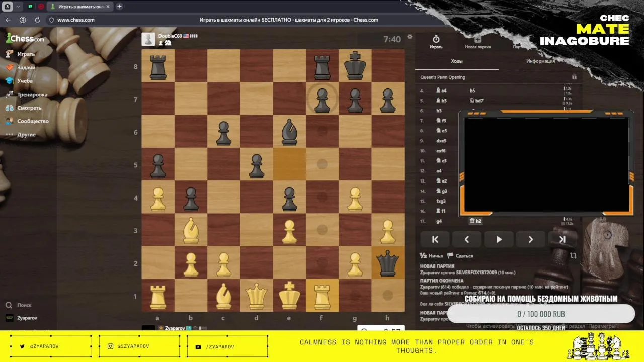Click the YouTube /ZYAPAROV banner

227,346
